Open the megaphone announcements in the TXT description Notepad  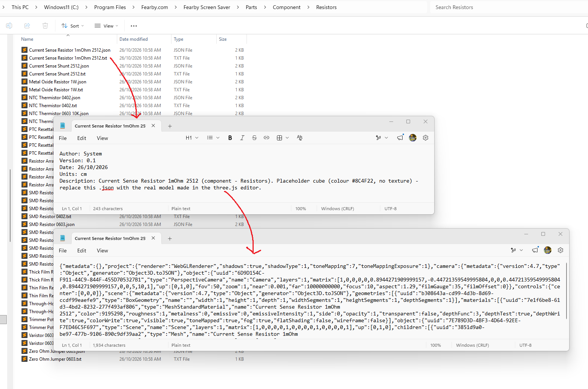(x=400, y=138)
